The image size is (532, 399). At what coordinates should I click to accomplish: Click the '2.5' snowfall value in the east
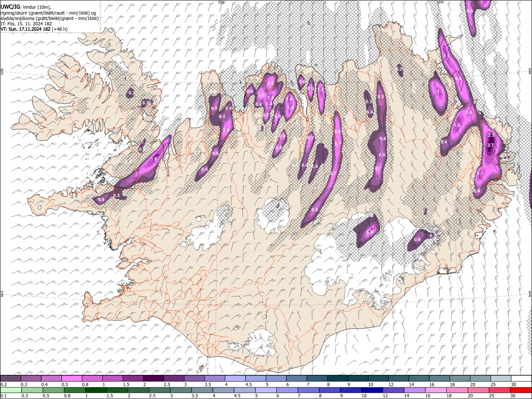[x=491, y=135]
